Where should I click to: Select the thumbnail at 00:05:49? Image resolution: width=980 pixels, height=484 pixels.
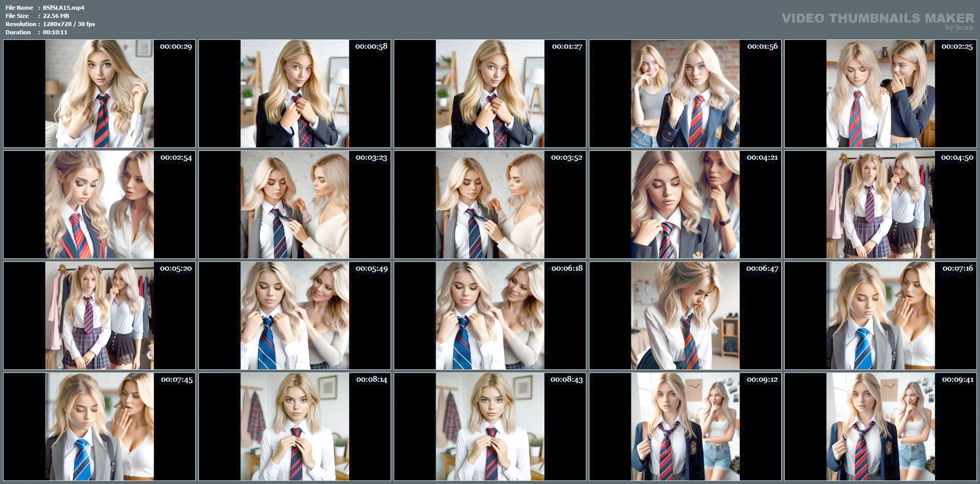294,316
